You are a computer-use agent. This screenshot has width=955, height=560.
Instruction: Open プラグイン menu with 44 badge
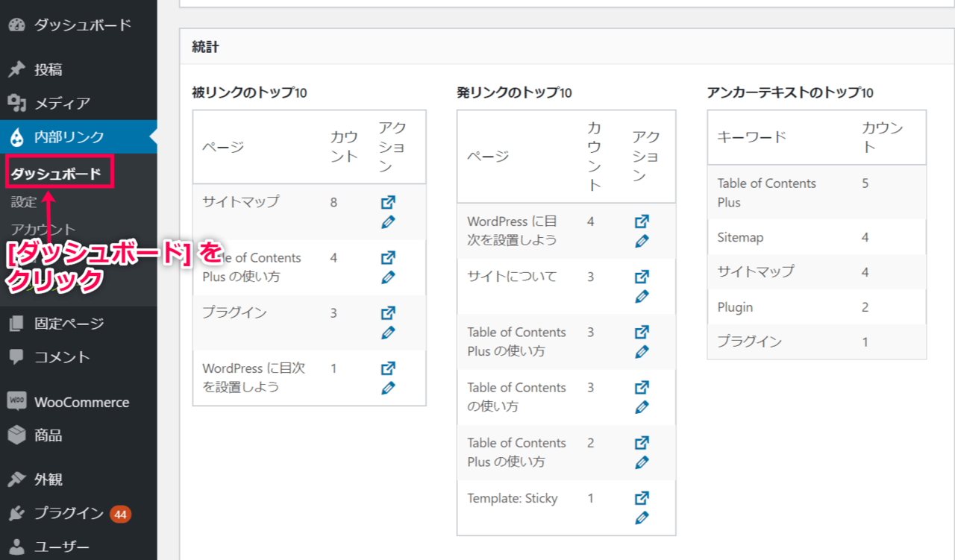coord(69,514)
